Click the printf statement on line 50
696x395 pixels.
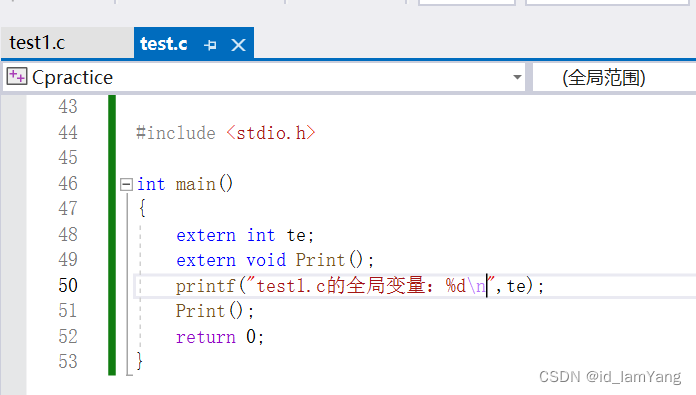[360, 286]
